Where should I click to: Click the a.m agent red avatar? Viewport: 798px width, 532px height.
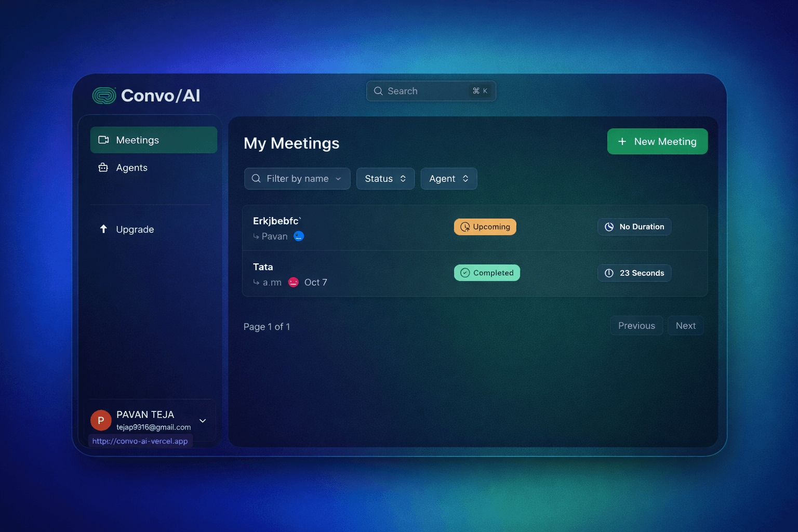[294, 282]
